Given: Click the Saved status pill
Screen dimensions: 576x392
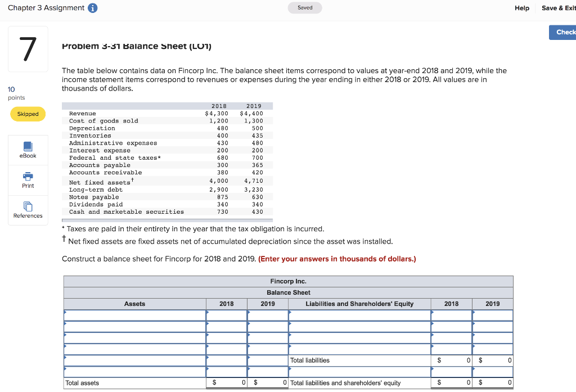Looking at the screenshot, I should tap(305, 8).
